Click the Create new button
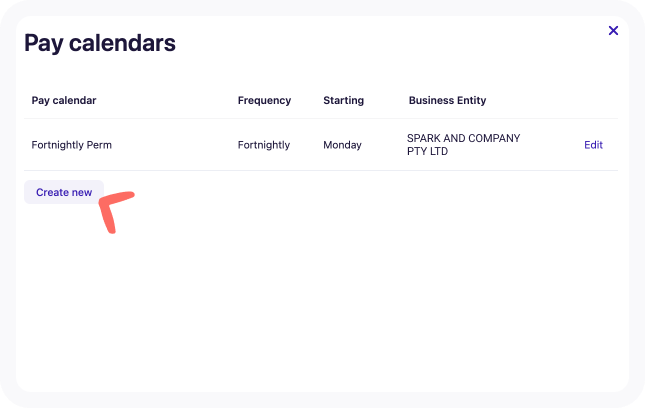The width and height of the screenshot is (645, 408). pyautogui.click(x=64, y=192)
